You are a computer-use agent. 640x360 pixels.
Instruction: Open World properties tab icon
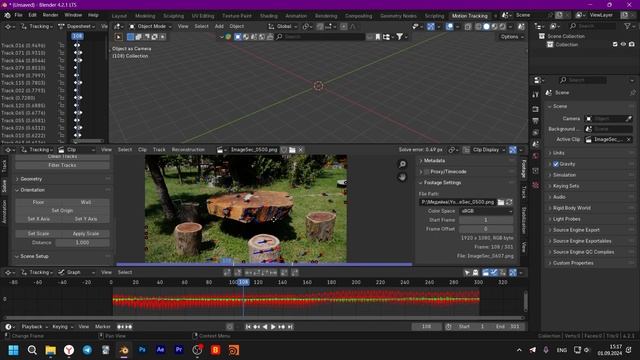click(536, 156)
